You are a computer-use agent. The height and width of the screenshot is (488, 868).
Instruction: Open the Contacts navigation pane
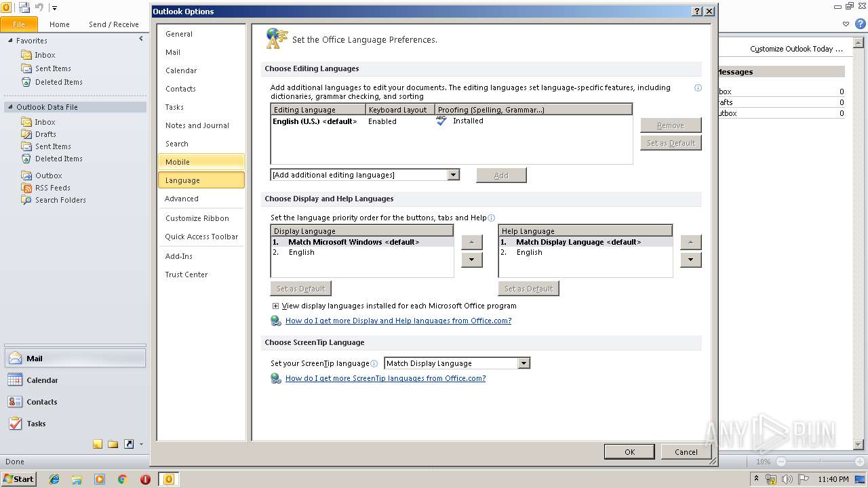coord(75,402)
